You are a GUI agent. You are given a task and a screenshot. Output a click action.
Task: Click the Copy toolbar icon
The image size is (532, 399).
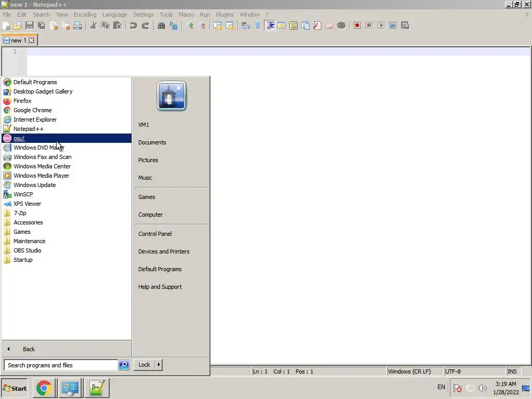(x=105, y=26)
